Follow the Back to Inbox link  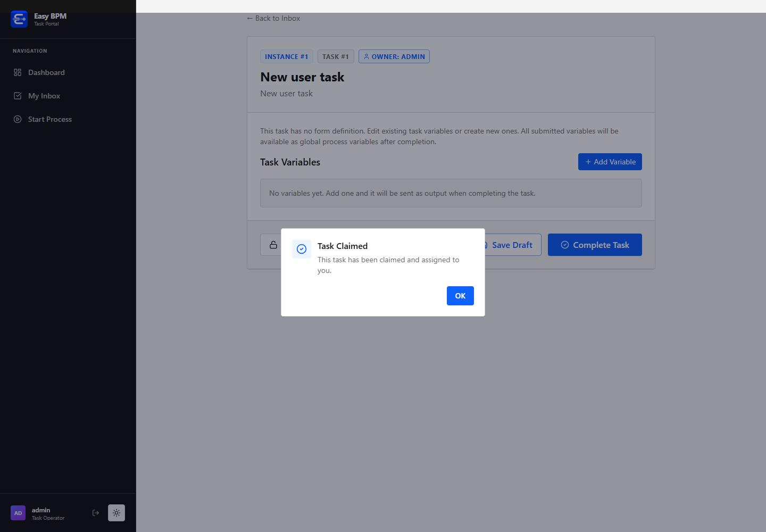[273, 18]
